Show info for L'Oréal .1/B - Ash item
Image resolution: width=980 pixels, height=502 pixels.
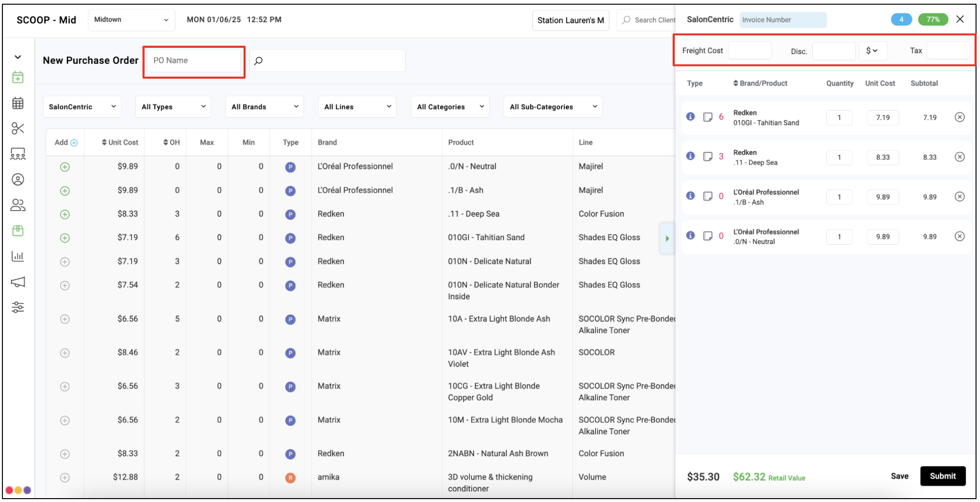tap(691, 196)
